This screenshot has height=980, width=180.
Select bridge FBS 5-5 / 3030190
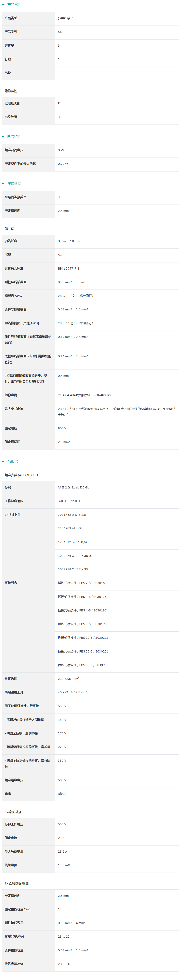82,624
